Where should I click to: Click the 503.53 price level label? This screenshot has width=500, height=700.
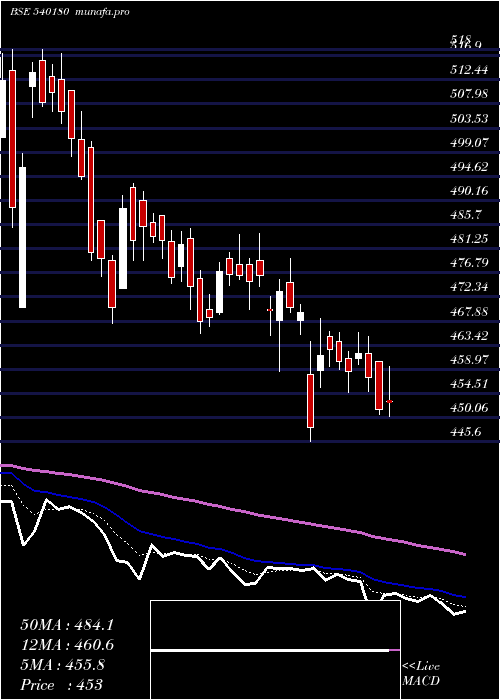tap(469, 119)
